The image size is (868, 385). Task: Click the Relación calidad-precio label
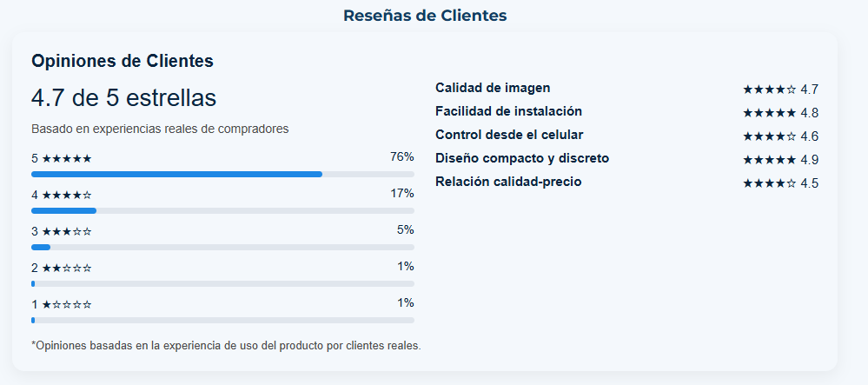pos(508,182)
